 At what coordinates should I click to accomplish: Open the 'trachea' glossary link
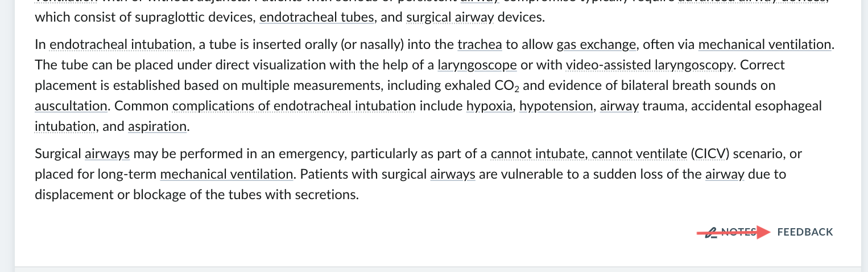click(x=480, y=44)
